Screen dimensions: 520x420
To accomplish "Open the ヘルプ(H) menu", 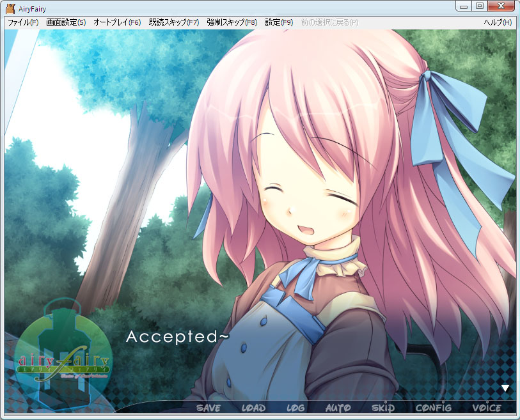I will [498, 22].
